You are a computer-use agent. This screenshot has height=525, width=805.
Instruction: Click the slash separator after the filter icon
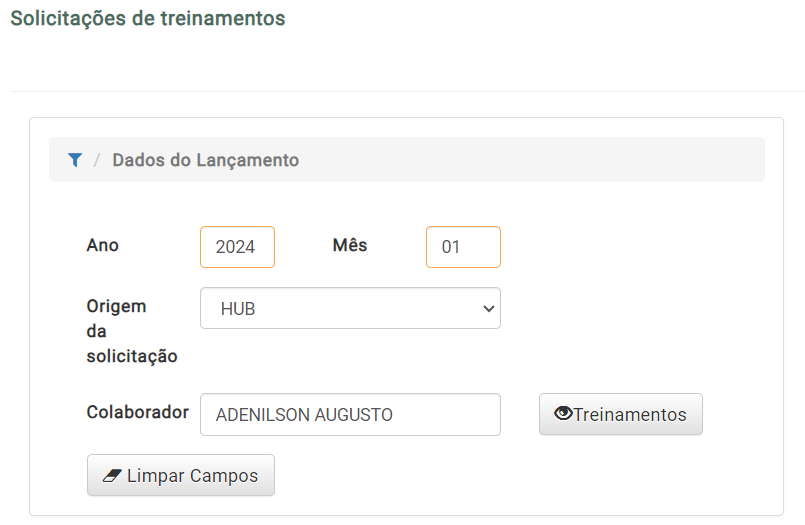[97, 160]
